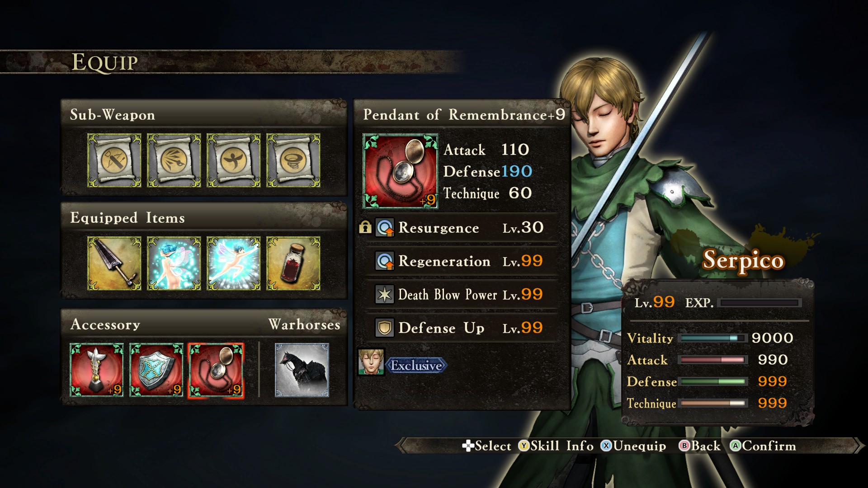
Task: Select the whirlwind sub-weapon scroll slot
Action: pos(293,160)
